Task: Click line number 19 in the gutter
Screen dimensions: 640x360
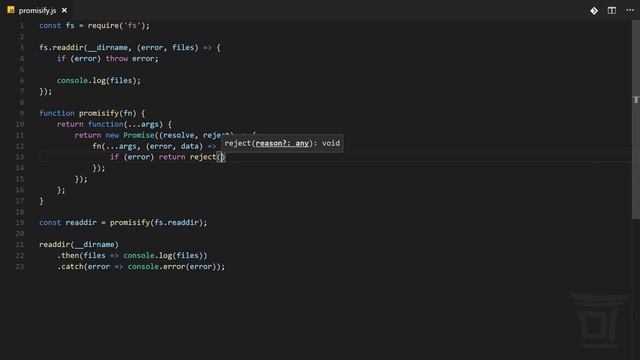Action: (x=20, y=222)
